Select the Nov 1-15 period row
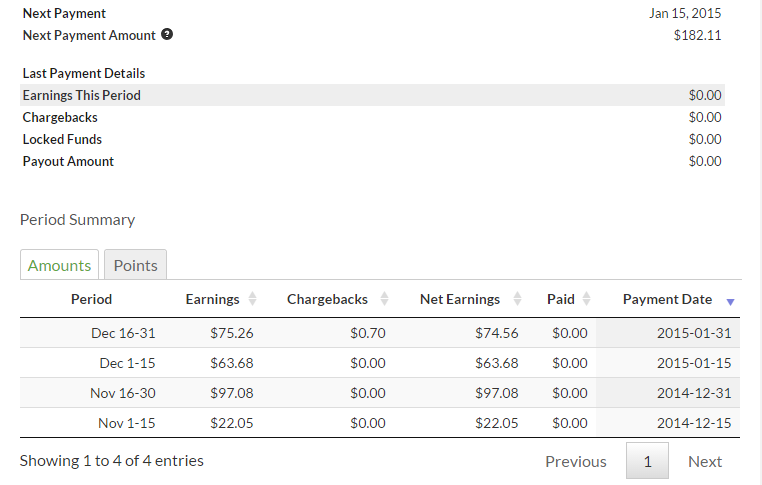Image resolution: width=762 pixels, height=485 pixels. pos(127,423)
